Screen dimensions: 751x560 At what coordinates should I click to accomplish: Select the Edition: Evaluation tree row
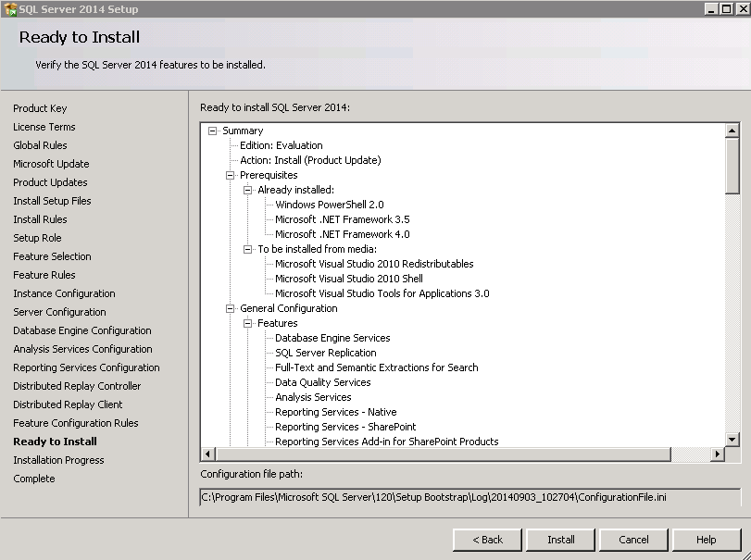coord(282,145)
